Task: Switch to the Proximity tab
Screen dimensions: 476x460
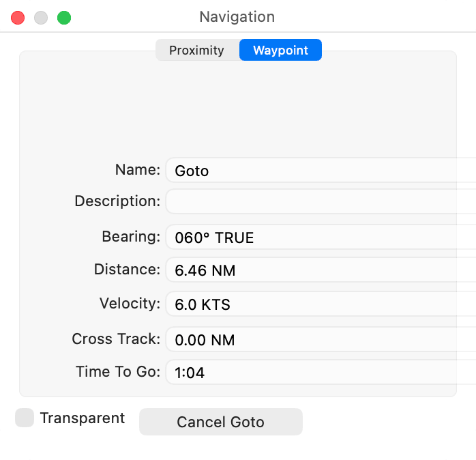Action: (197, 50)
